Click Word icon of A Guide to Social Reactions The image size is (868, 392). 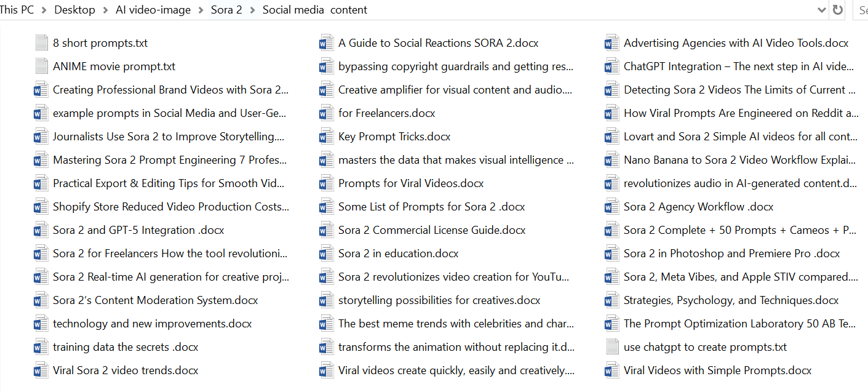point(327,43)
